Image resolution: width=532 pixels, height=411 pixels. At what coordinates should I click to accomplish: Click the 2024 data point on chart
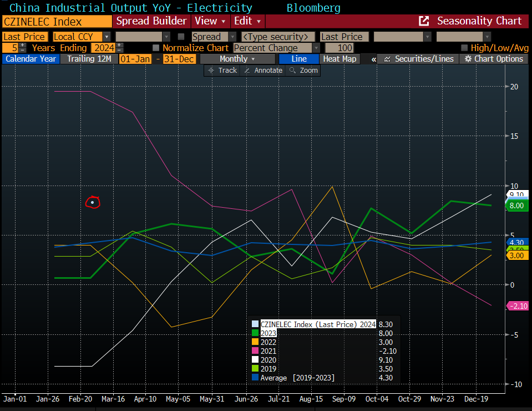click(x=92, y=202)
